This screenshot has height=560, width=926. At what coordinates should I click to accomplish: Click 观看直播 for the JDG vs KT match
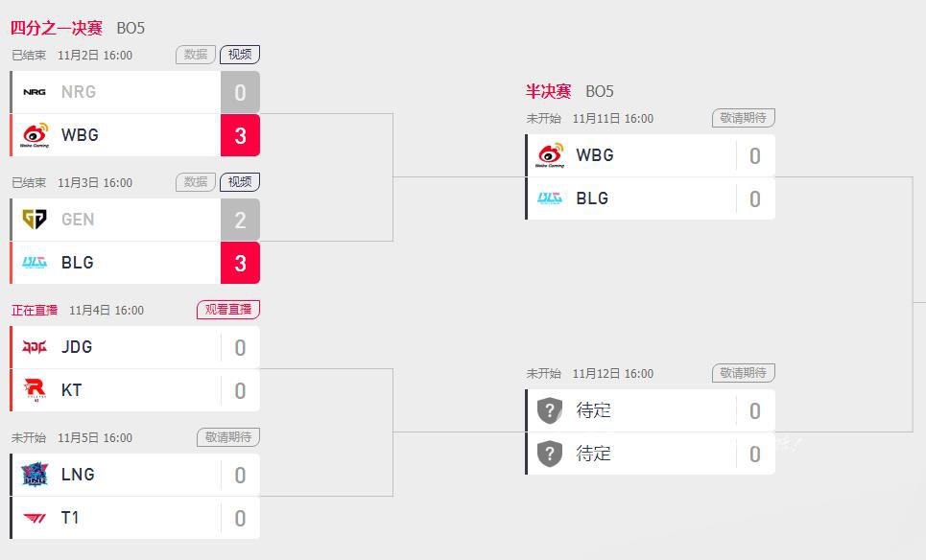pyautogui.click(x=228, y=309)
